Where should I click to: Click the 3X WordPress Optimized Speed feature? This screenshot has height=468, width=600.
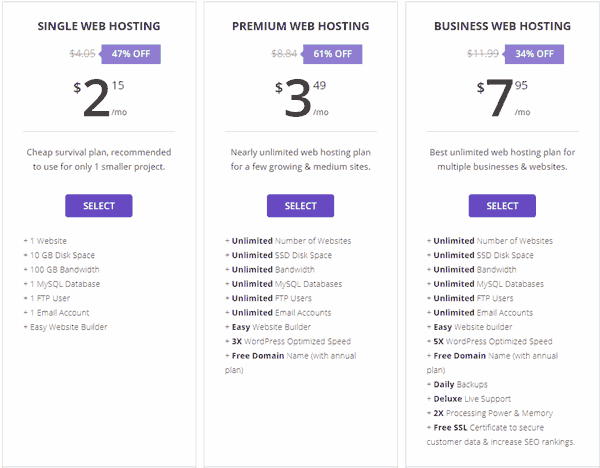290,341
